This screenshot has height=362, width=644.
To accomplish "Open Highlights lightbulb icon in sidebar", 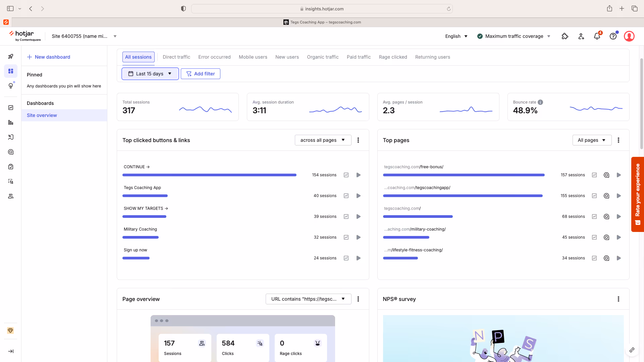I will tap(11, 86).
